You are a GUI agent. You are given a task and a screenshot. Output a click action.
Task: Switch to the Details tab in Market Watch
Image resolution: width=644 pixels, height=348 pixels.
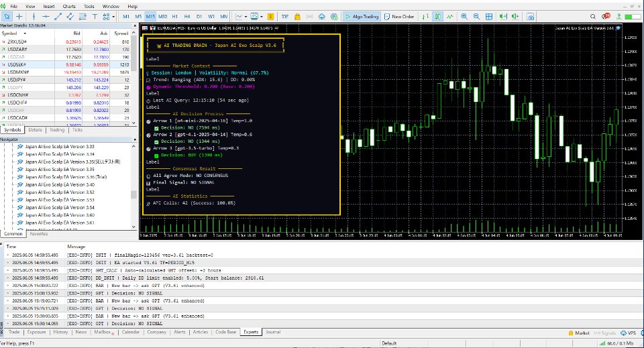[x=36, y=129]
